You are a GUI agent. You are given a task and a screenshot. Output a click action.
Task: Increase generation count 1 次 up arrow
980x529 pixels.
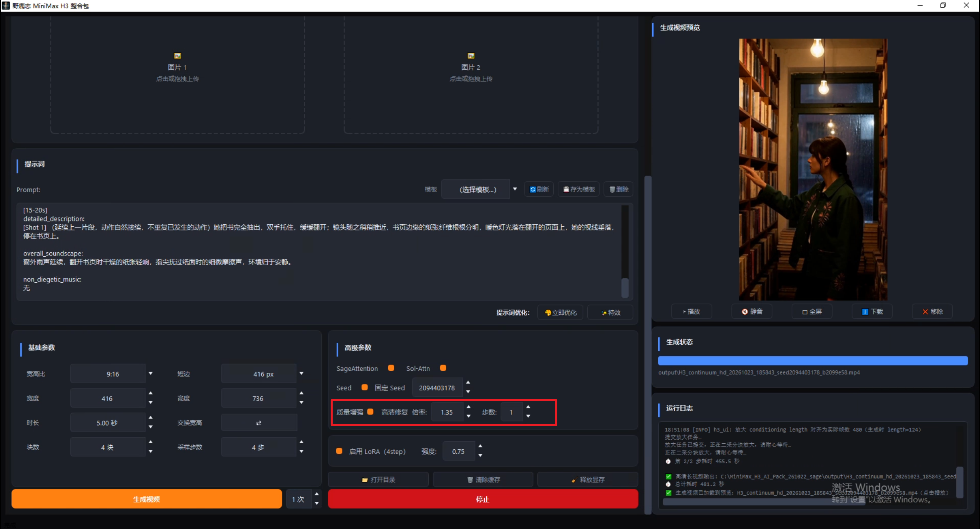317,494
